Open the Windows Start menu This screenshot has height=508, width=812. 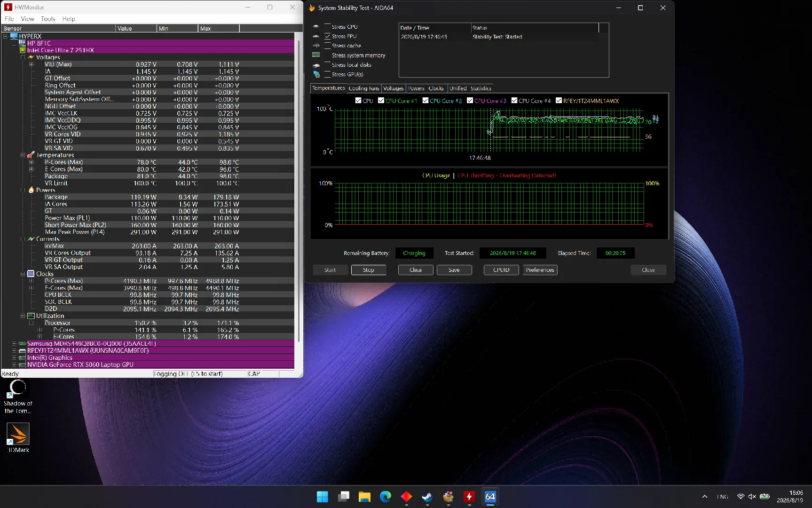coord(323,497)
